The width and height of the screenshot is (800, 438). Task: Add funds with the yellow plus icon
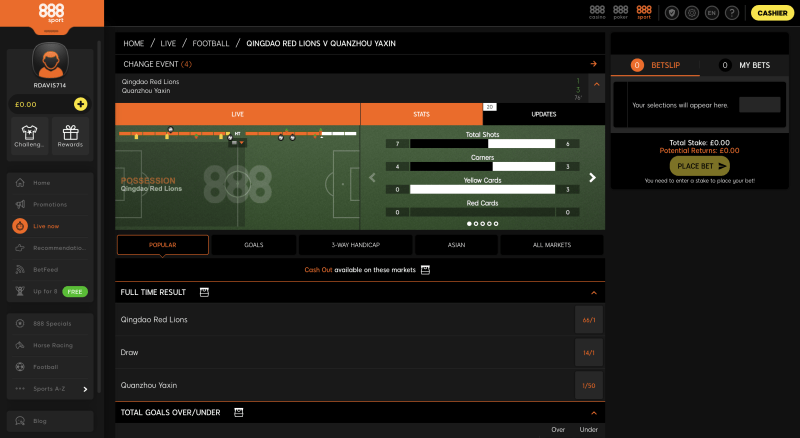pyautogui.click(x=81, y=104)
